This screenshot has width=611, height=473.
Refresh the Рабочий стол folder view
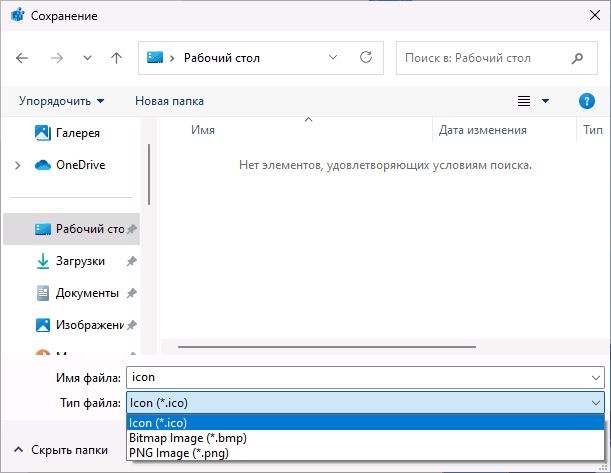(366, 57)
